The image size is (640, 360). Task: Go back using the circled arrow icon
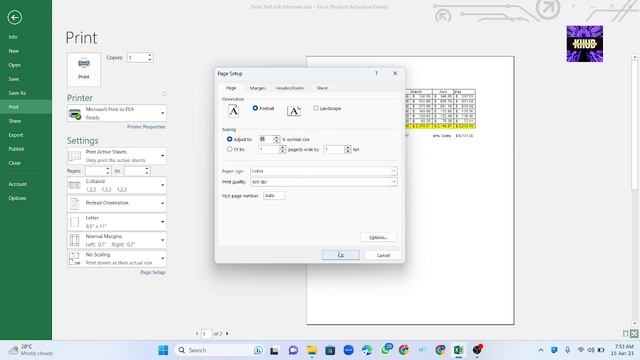[15, 18]
